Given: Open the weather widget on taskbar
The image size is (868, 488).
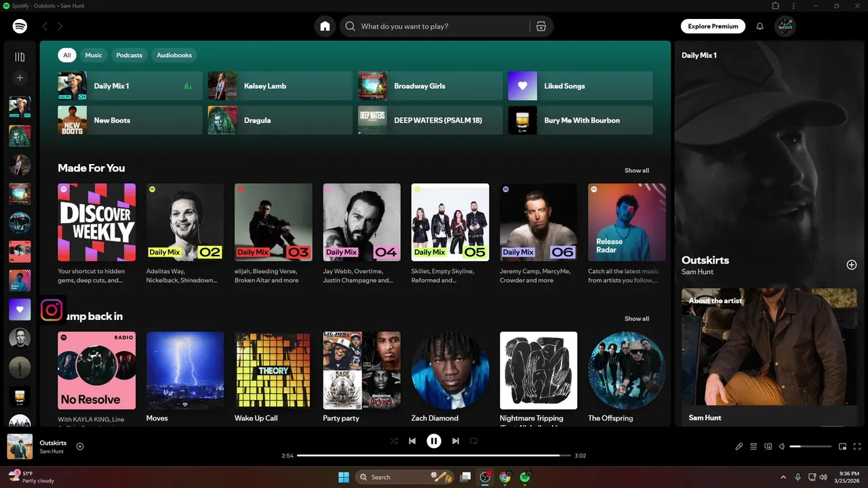Looking at the screenshot, I should (x=31, y=476).
